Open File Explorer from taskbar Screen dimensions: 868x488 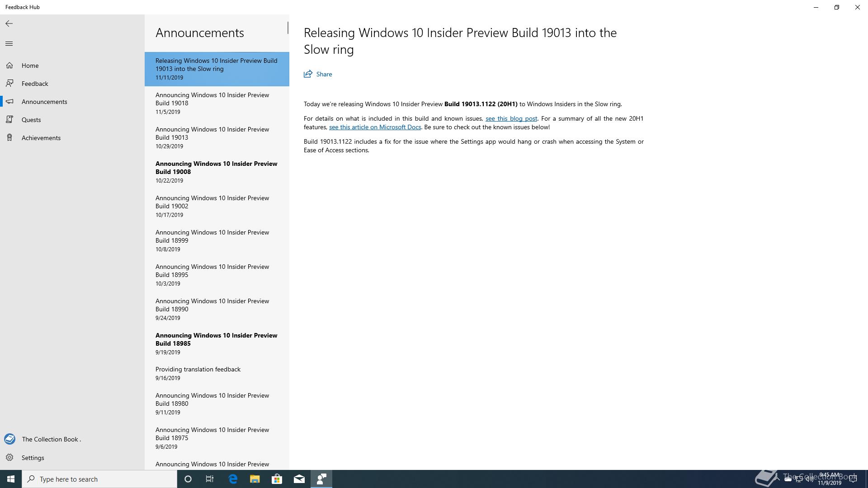255,479
